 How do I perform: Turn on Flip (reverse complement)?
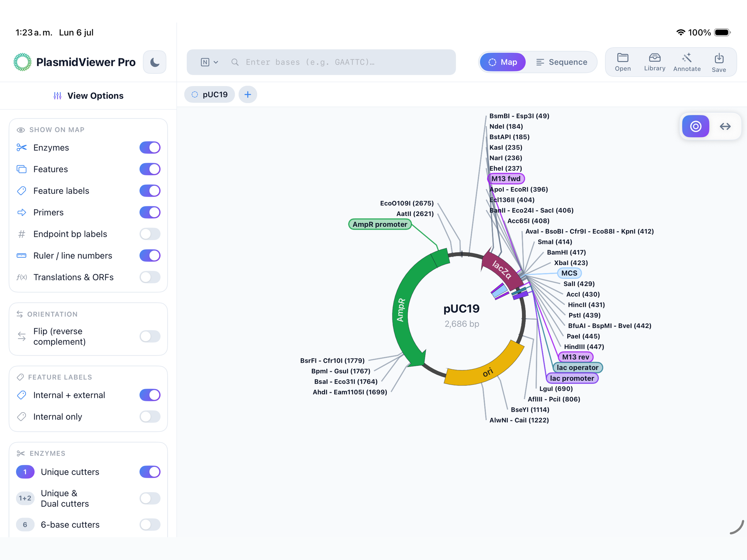150,336
